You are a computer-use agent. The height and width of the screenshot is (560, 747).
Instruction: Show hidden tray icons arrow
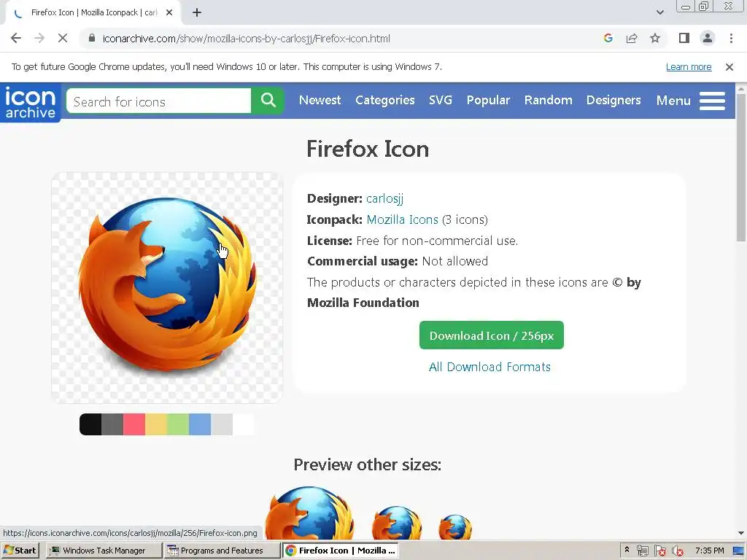click(627, 550)
